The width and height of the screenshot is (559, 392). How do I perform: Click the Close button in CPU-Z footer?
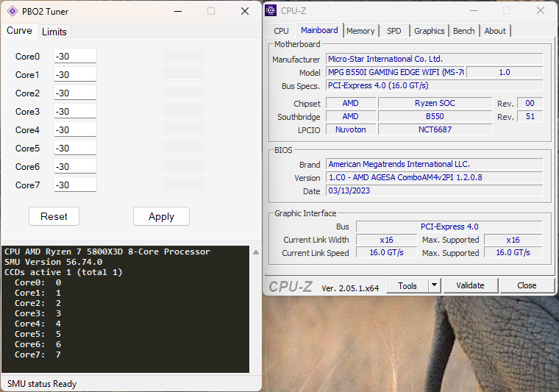pyautogui.click(x=527, y=285)
